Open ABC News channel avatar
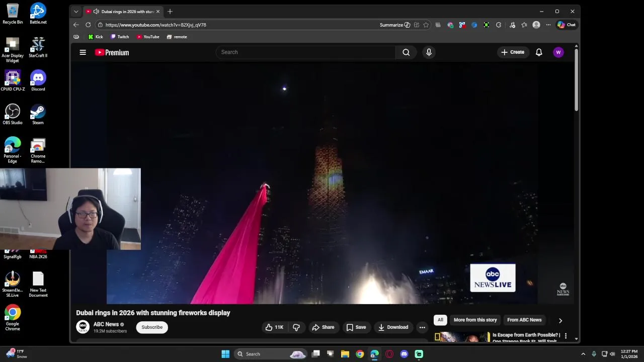644x362 pixels. pos(83,327)
